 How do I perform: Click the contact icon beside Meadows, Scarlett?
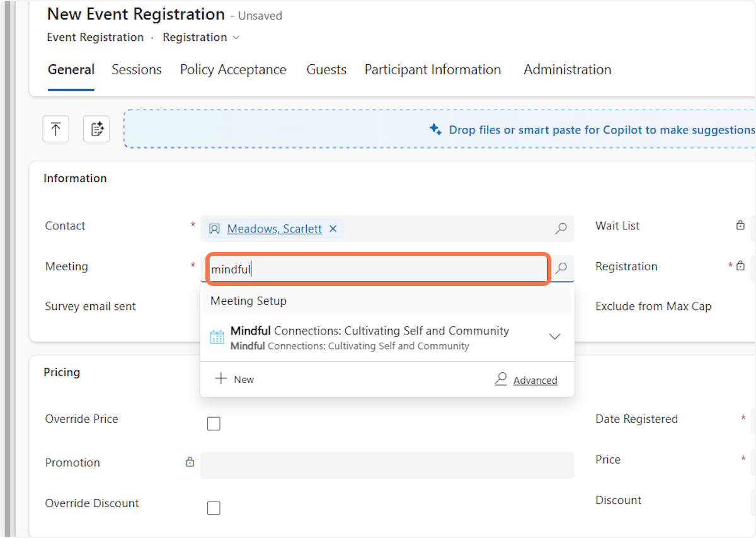[215, 229]
